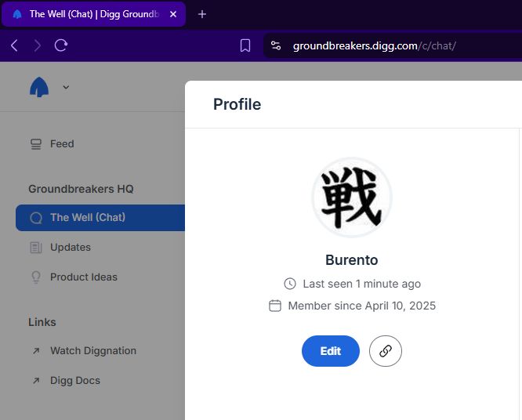522x420 pixels.
Task: Reload the page with refresh icon
Action: tap(61, 45)
